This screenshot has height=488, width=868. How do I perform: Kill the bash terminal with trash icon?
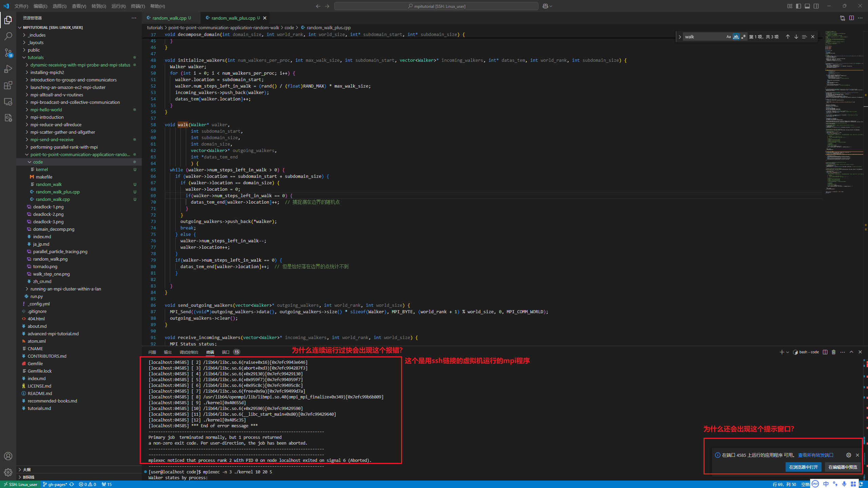[834, 352]
